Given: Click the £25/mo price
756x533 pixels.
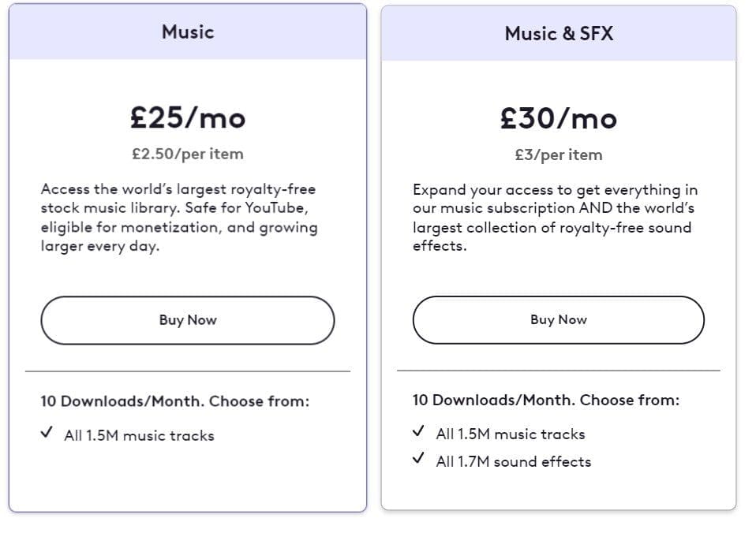Looking at the screenshot, I should point(188,117).
